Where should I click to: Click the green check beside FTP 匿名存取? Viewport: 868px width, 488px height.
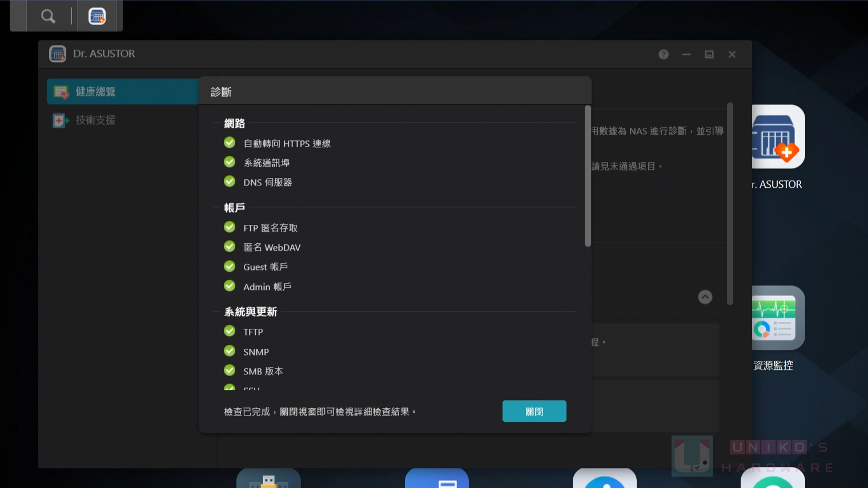coord(230,227)
